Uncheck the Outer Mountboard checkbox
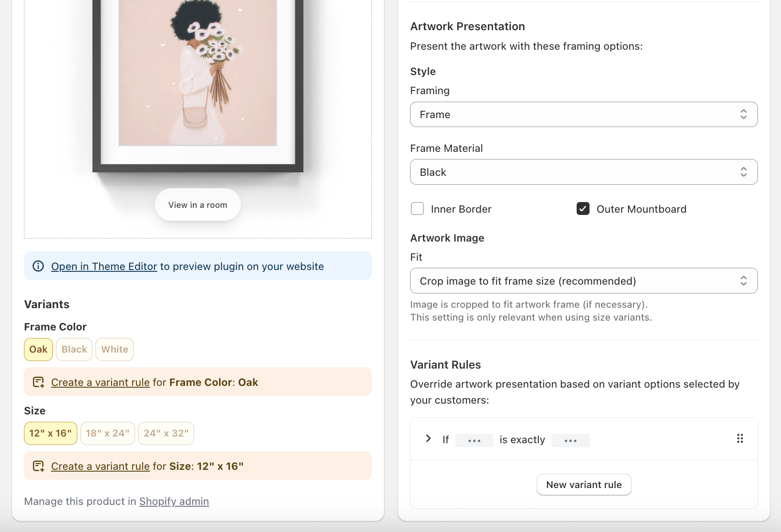 [583, 209]
